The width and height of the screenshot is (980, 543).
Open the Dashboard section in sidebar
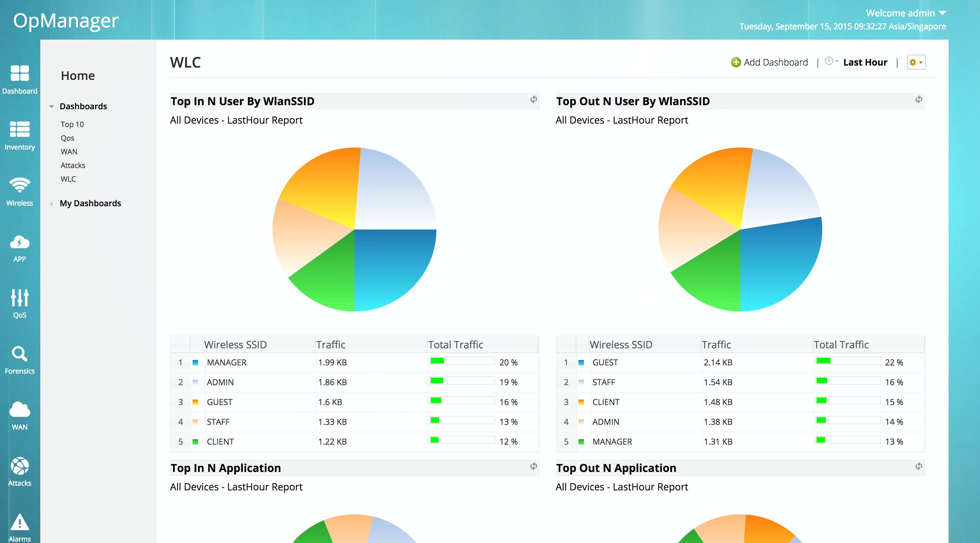click(x=19, y=79)
